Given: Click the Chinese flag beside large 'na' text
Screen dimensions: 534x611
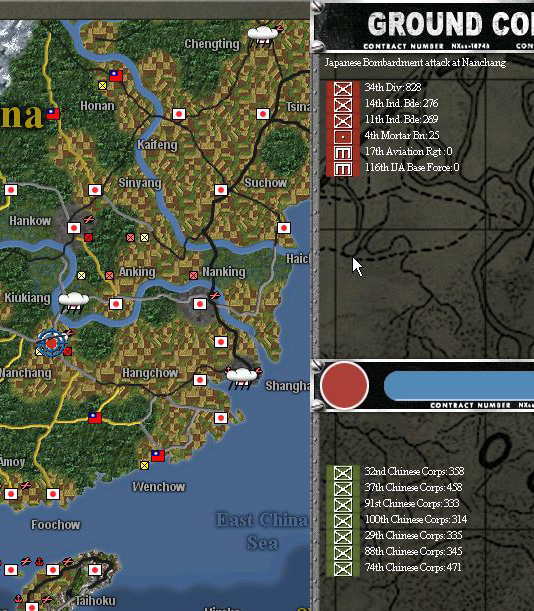Looking at the screenshot, I should pyautogui.click(x=53, y=114).
